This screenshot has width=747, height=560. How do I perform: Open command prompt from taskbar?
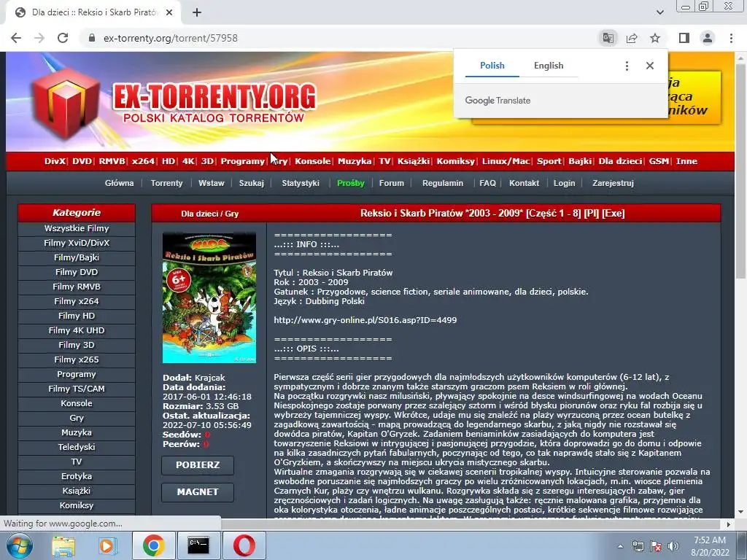tap(198, 545)
